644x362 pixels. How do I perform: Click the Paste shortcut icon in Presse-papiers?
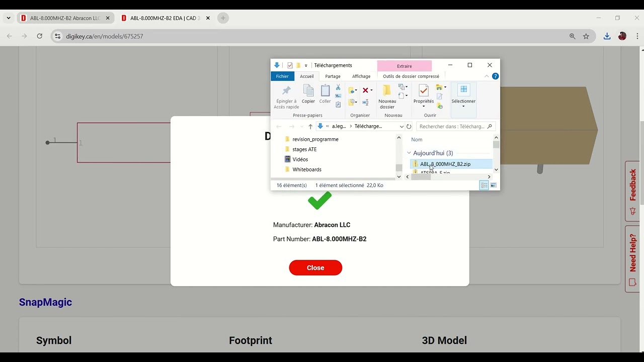click(x=338, y=105)
